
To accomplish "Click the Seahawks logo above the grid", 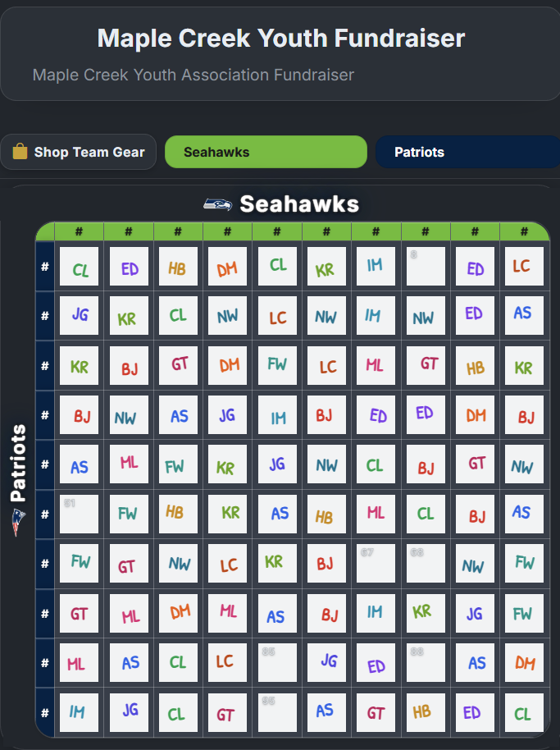I will click(x=216, y=204).
